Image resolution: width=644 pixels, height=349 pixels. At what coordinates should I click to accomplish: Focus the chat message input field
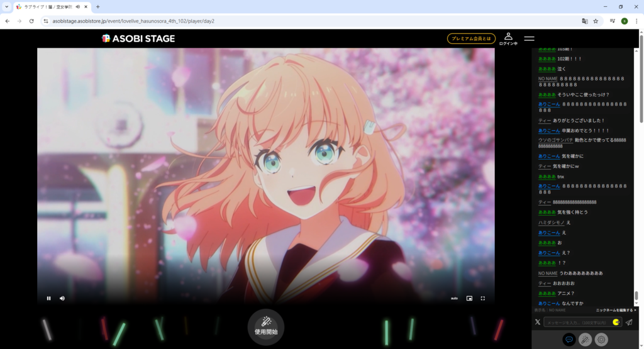pos(577,323)
